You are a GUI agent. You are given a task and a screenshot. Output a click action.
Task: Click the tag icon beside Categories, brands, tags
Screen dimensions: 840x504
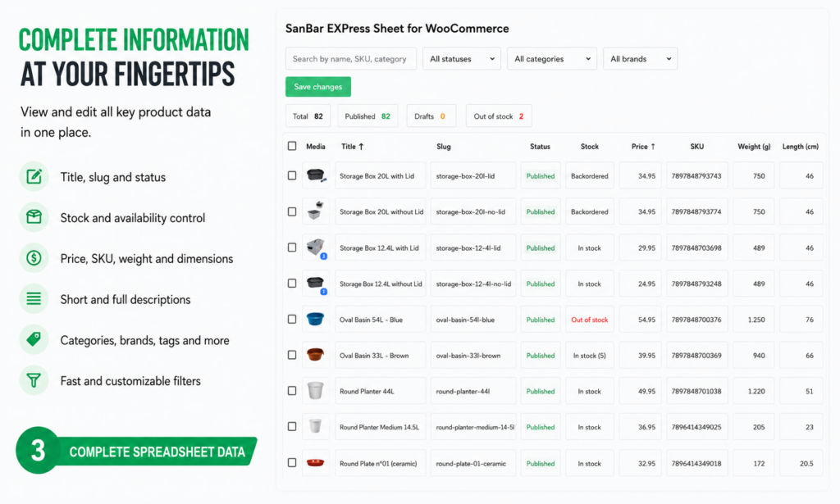point(34,339)
